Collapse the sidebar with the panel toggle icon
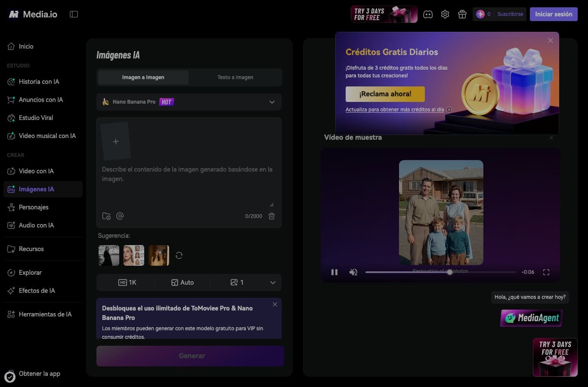The height and width of the screenshot is (387, 588). tap(74, 14)
